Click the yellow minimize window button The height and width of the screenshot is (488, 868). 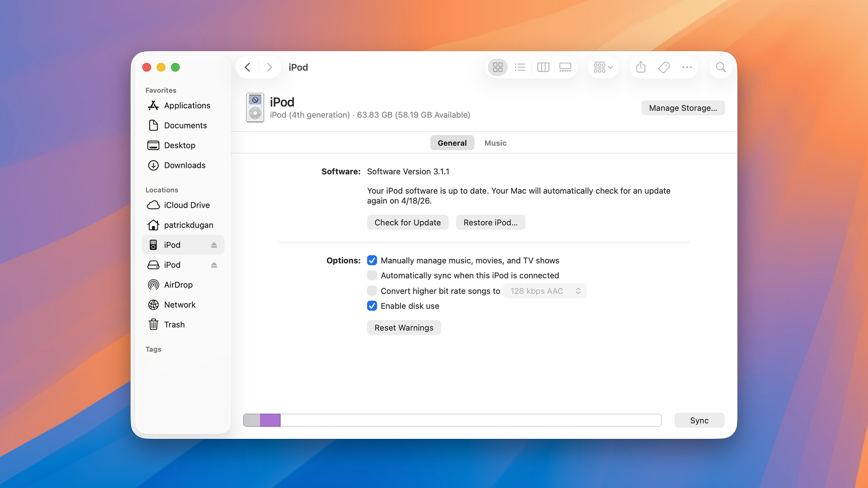161,67
